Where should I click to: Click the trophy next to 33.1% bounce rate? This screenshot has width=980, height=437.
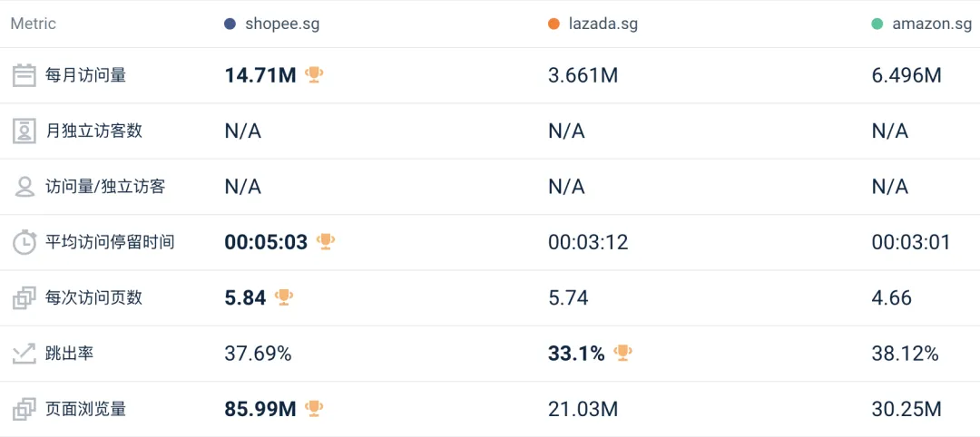point(622,353)
